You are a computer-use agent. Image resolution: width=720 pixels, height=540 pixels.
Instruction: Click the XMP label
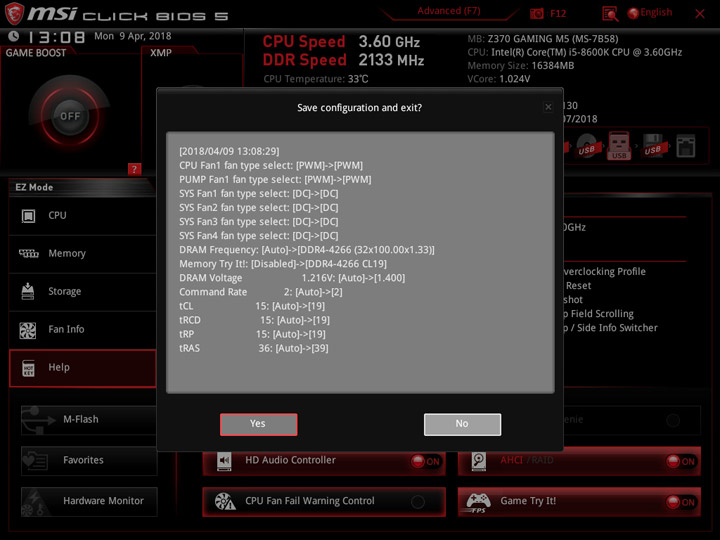[x=161, y=53]
